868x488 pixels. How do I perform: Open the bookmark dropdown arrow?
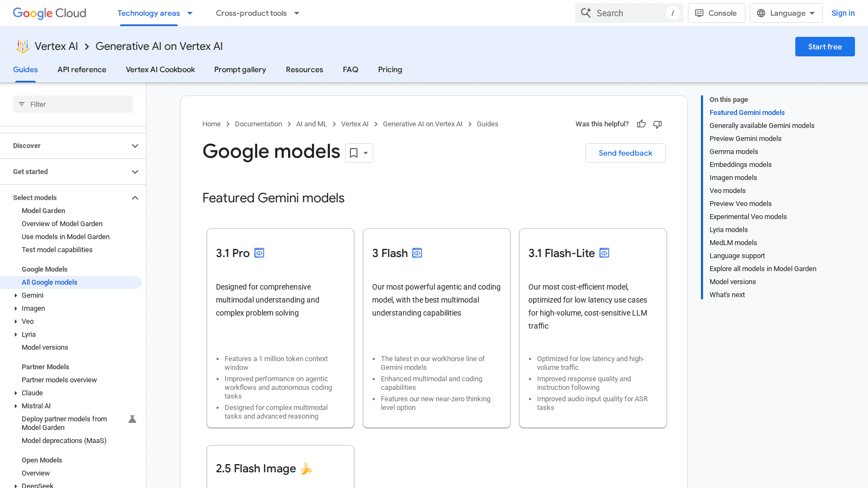(365, 153)
